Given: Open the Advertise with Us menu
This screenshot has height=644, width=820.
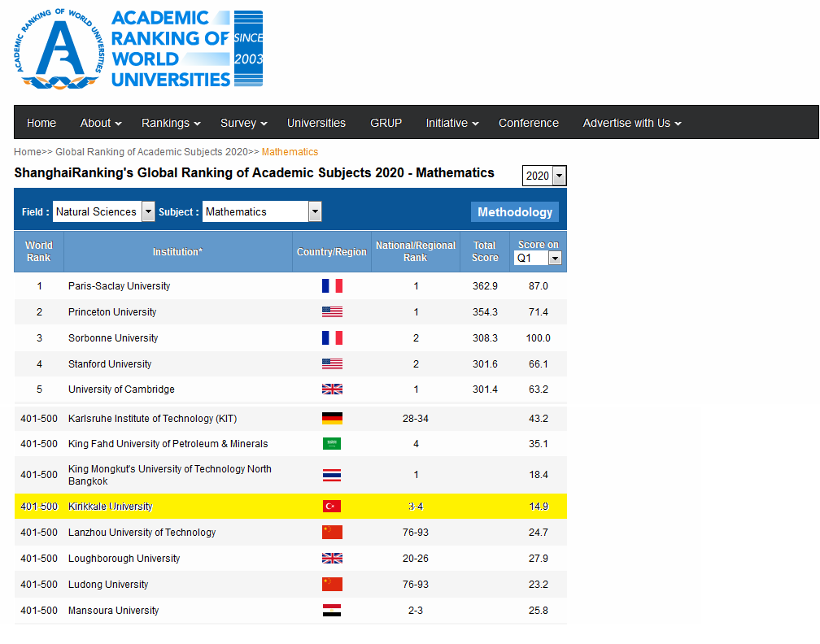Looking at the screenshot, I should 632,123.
